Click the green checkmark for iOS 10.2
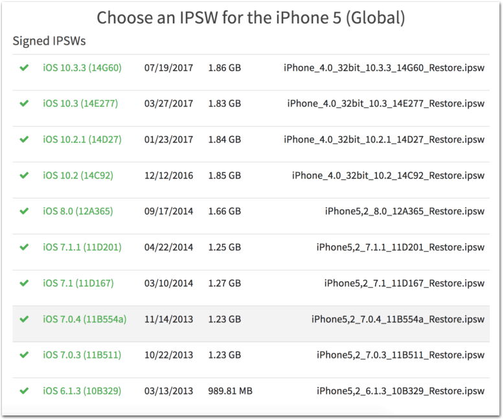This screenshot has height=420, width=504. point(24,175)
